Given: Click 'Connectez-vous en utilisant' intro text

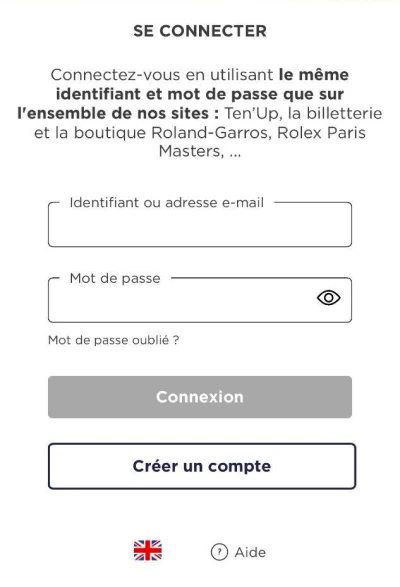Looking at the screenshot, I should click(x=162, y=75).
